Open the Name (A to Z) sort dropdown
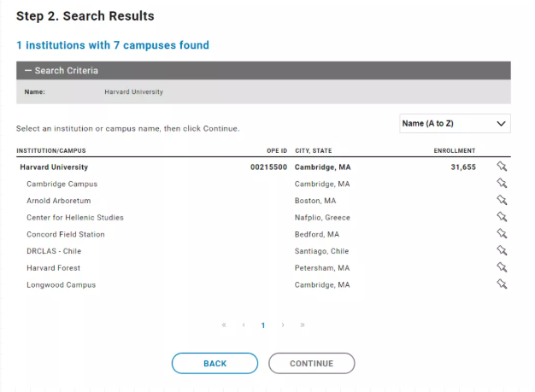Viewport: 535px width, 392px height. click(x=455, y=124)
